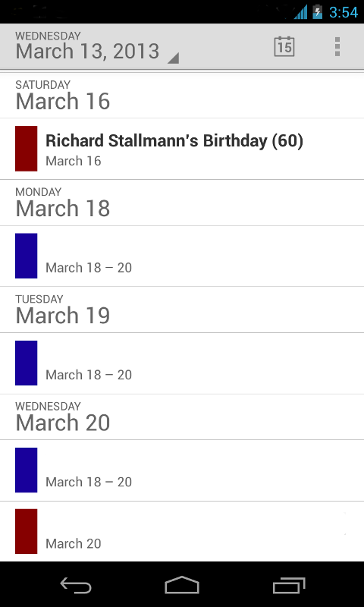
Task: Tap the signal strength status icon
Action: pos(300,12)
